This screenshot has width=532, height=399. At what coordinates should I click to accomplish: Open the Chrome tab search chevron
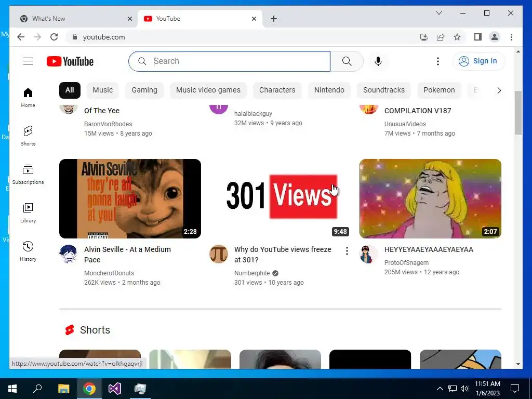pyautogui.click(x=438, y=13)
